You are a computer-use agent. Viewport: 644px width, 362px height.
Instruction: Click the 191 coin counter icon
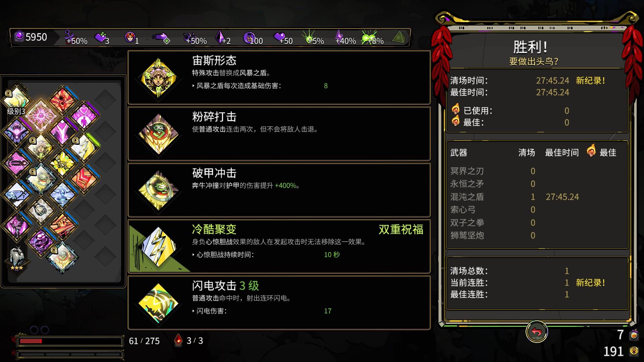tap(634, 351)
